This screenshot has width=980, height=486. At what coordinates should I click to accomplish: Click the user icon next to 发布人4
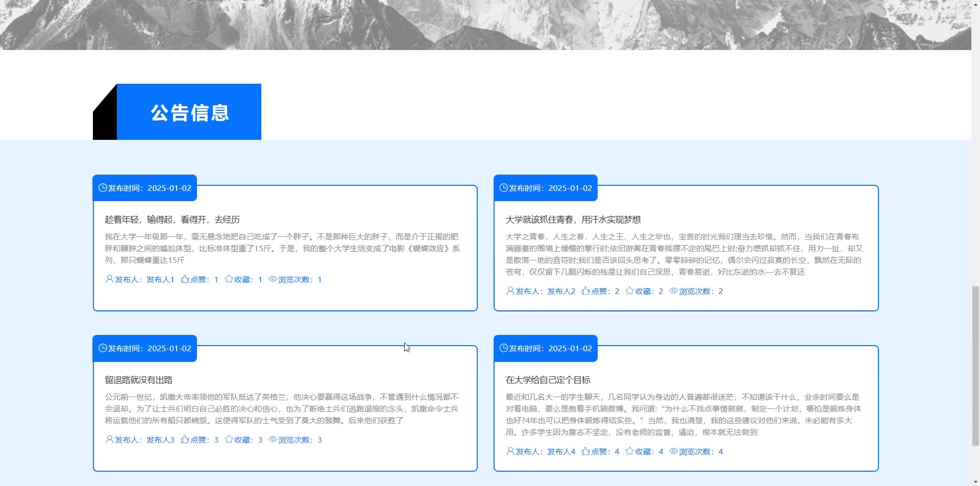coord(510,451)
